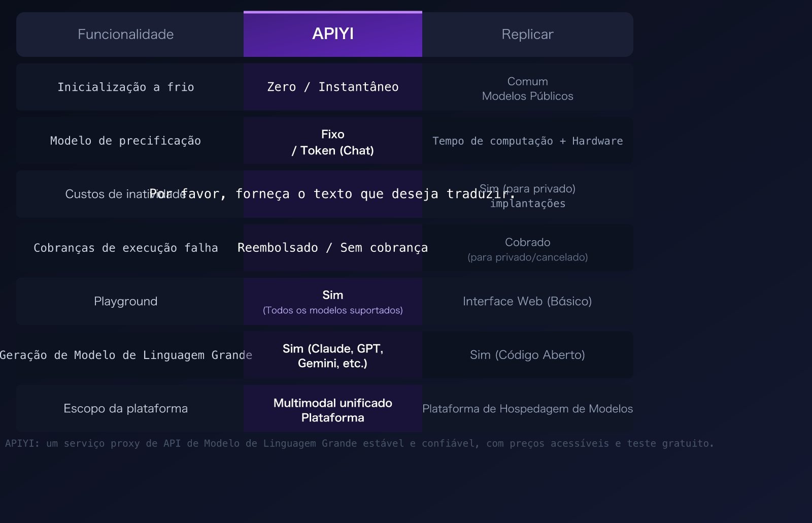This screenshot has width=812, height=523.
Task: Click the Comum Modelos Públicos cell
Action: click(x=527, y=88)
